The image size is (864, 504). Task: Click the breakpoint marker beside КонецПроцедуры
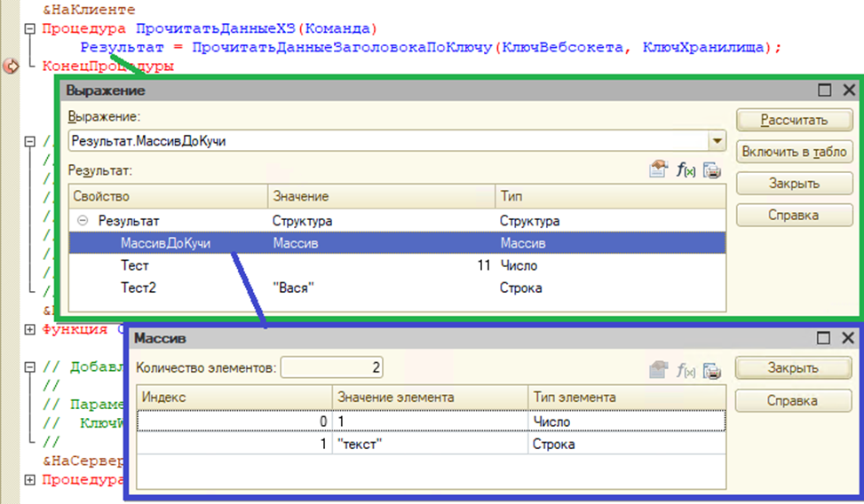(11, 66)
